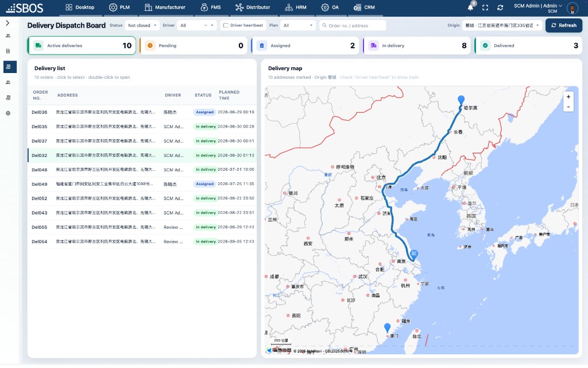Select order Del035 row

tap(142, 126)
